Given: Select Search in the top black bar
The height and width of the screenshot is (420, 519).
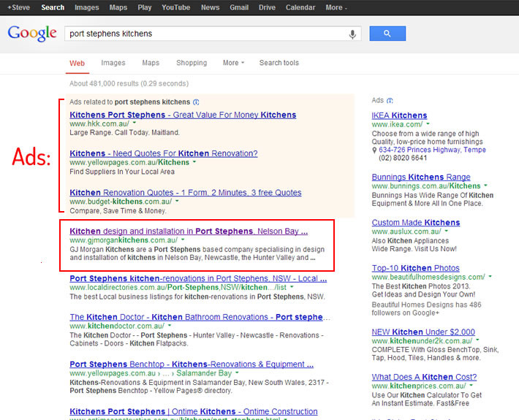Looking at the screenshot, I should pos(53,7).
